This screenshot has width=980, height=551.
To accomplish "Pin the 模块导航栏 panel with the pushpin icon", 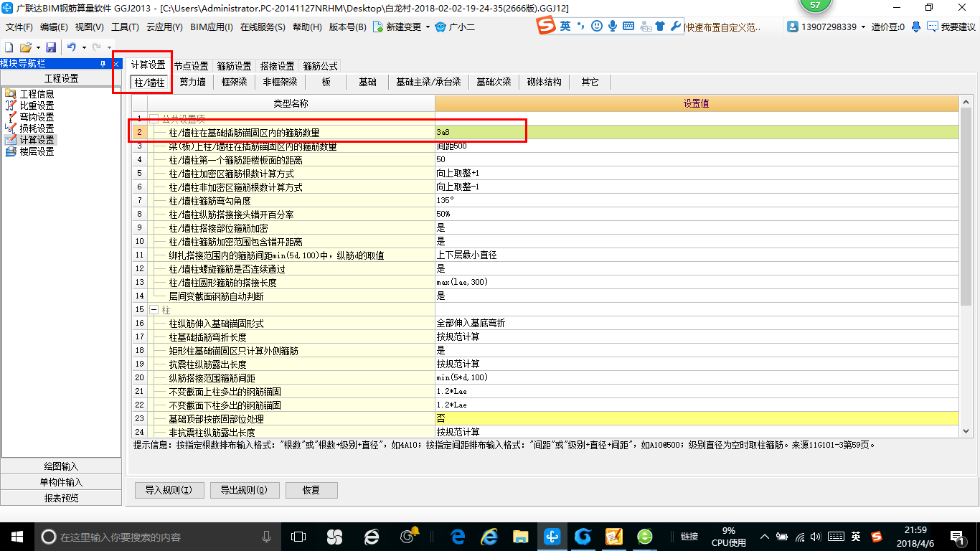I will pos(103,64).
